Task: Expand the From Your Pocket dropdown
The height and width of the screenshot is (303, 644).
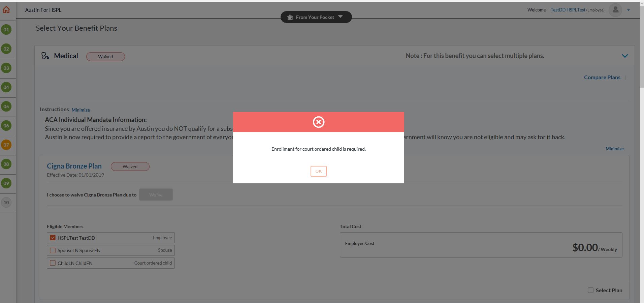Action: [316, 17]
